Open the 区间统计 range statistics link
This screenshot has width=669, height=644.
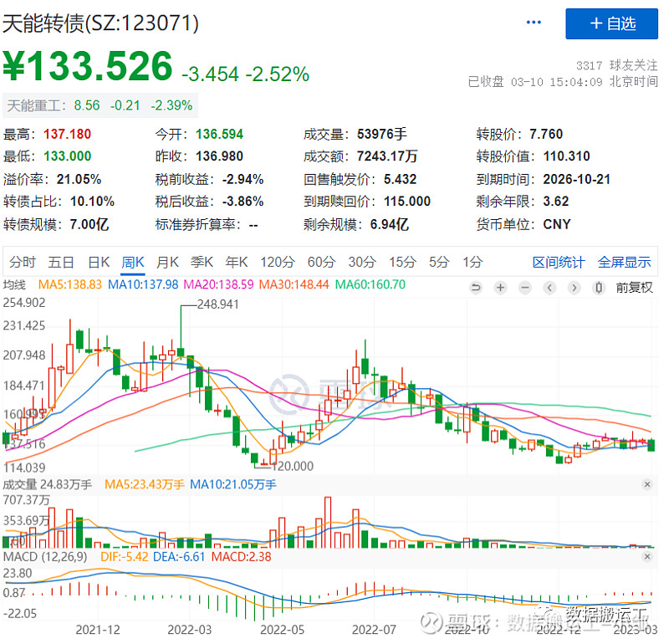[x=559, y=262]
